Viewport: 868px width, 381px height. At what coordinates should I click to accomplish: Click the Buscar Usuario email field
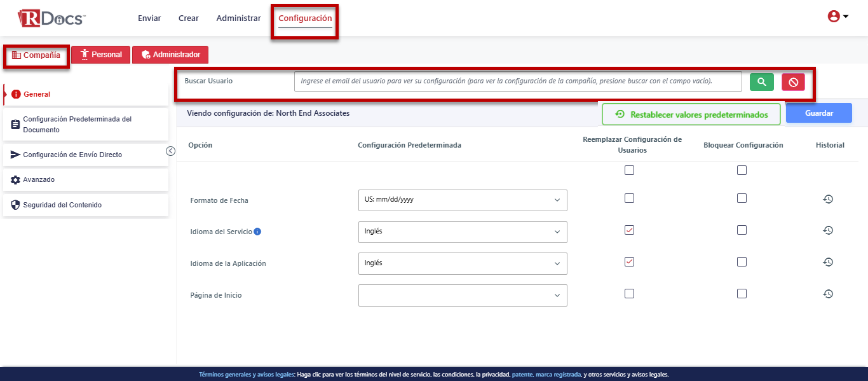tap(518, 81)
